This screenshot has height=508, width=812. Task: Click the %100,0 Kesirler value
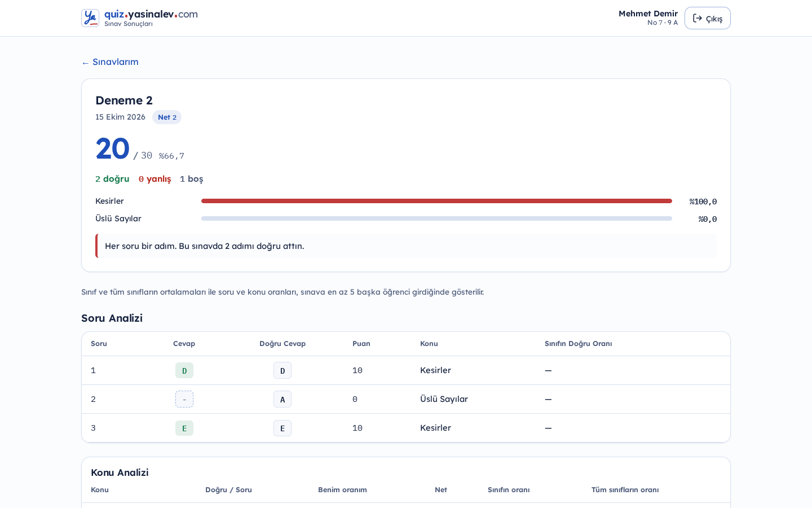click(703, 202)
